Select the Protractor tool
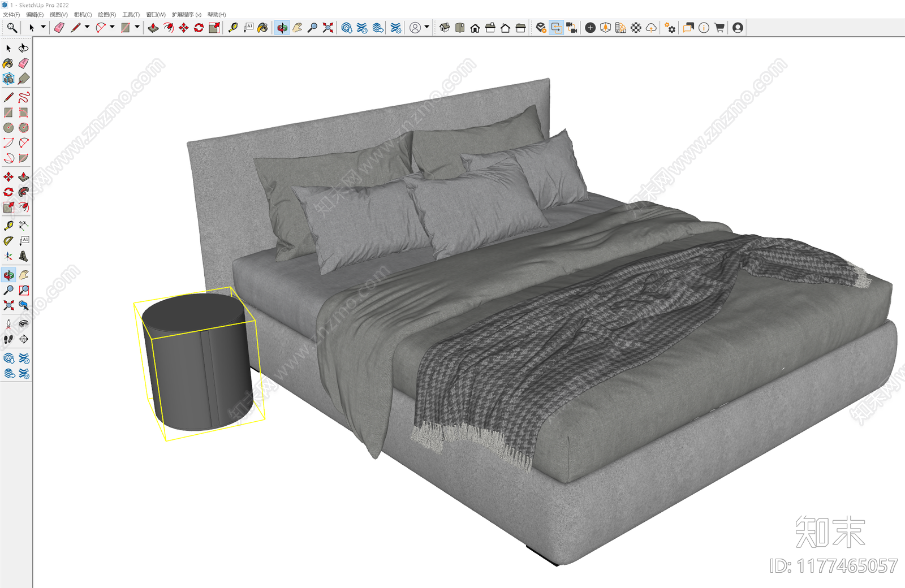The width and height of the screenshot is (905, 588). click(8, 241)
